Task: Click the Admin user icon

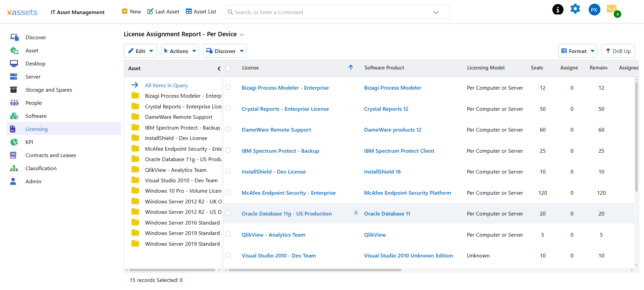Action: tap(13, 181)
